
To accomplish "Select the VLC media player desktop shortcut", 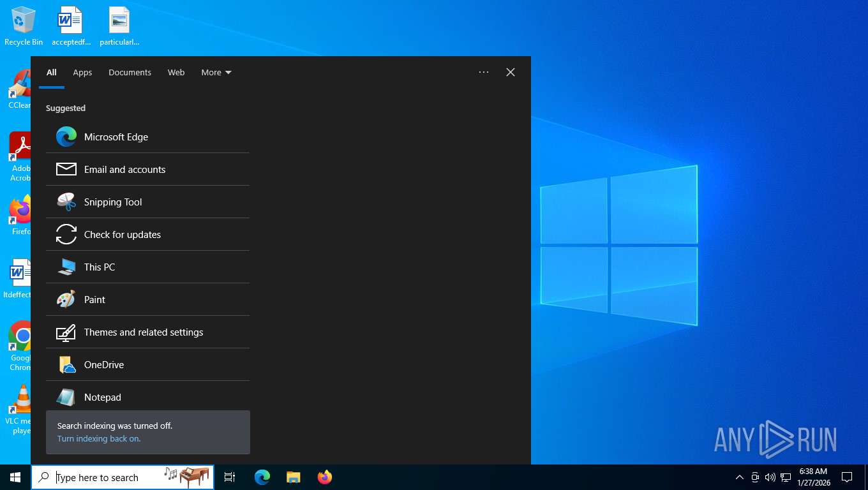I will [x=19, y=409].
